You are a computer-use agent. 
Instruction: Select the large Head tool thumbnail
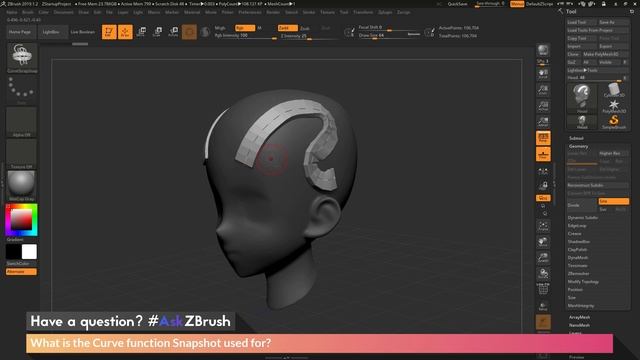point(582,98)
